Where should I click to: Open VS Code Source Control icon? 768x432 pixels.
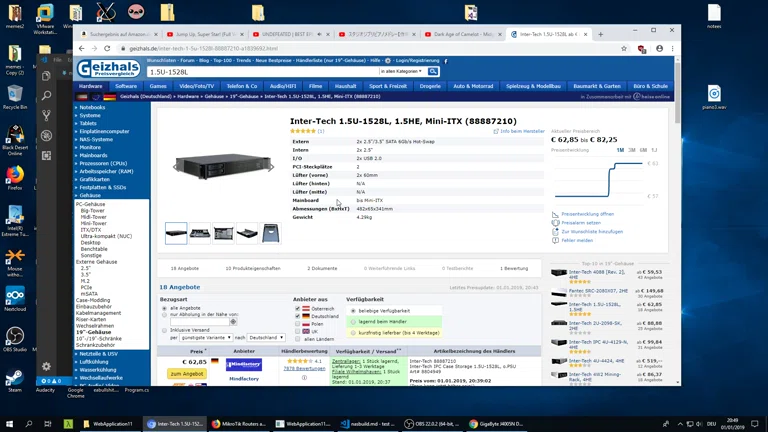47,116
